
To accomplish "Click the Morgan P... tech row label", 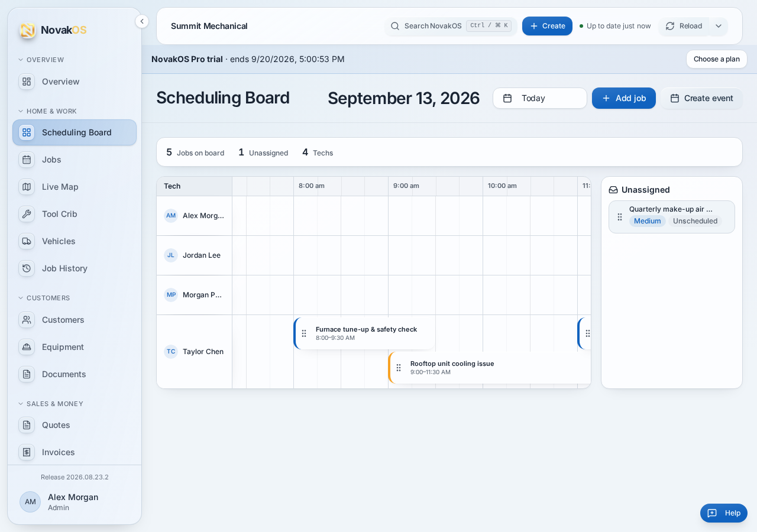I will [194, 295].
